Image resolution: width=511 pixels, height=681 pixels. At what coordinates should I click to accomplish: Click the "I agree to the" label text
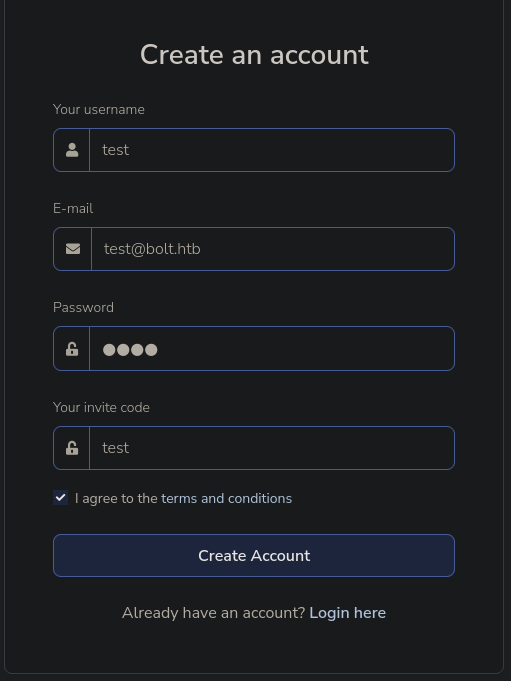(x=116, y=498)
